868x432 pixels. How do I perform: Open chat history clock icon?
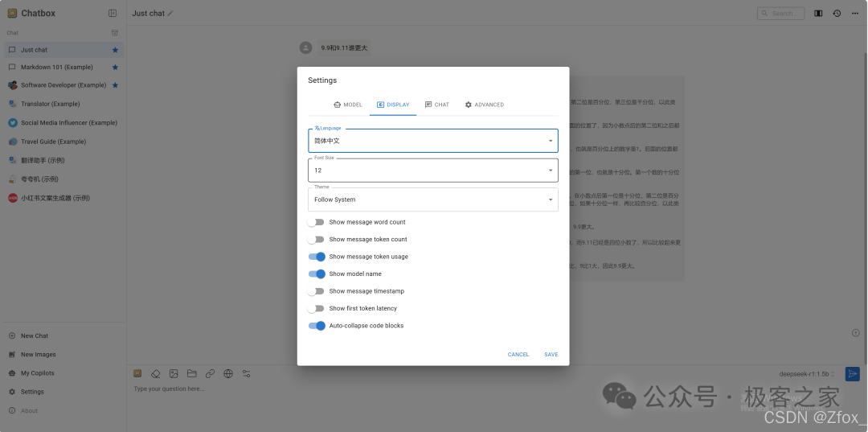coord(837,14)
